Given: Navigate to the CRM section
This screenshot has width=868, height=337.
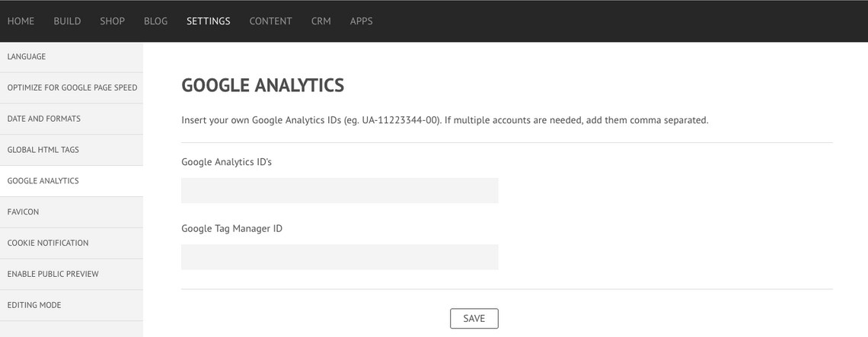Looking at the screenshot, I should click(x=321, y=21).
